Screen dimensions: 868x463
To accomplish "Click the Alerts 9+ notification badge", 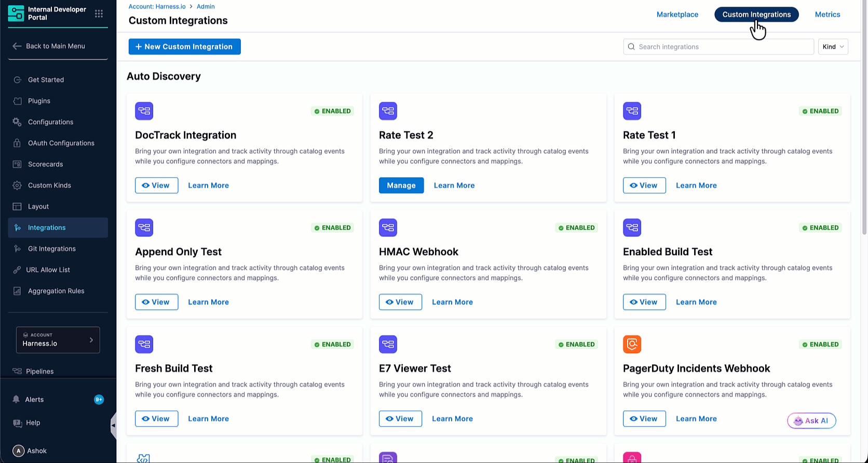I will pyautogui.click(x=99, y=400).
